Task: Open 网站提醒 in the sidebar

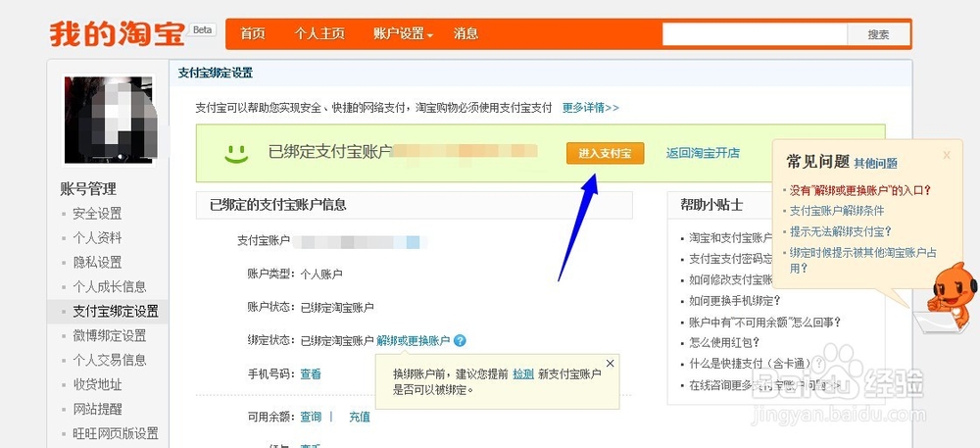Action: pyautogui.click(x=97, y=409)
